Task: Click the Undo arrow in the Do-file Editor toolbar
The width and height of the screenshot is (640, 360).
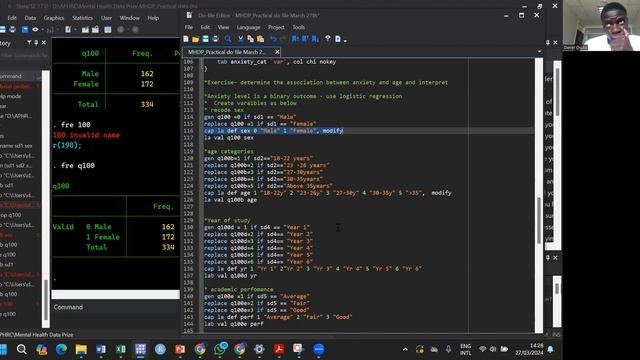Action: click(273, 39)
